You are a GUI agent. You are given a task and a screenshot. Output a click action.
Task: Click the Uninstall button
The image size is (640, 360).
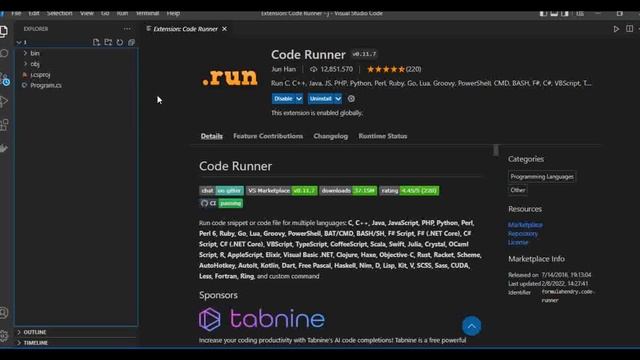point(321,99)
